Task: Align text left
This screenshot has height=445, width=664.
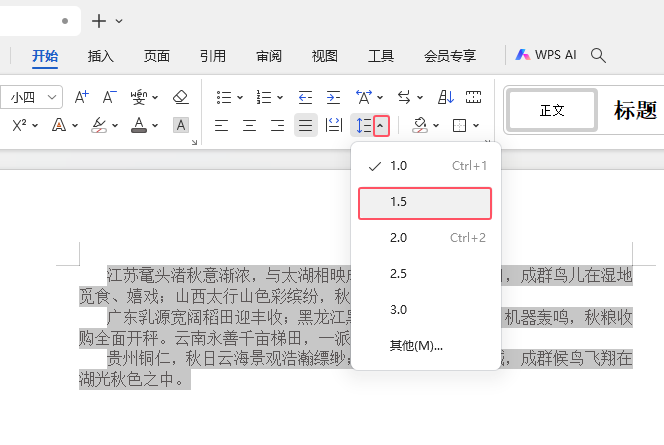Action: coord(221,125)
